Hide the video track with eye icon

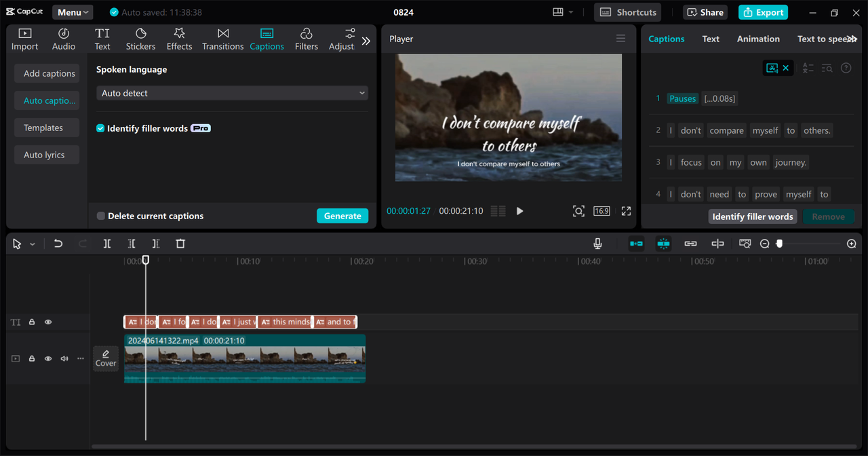(x=48, y=358)
